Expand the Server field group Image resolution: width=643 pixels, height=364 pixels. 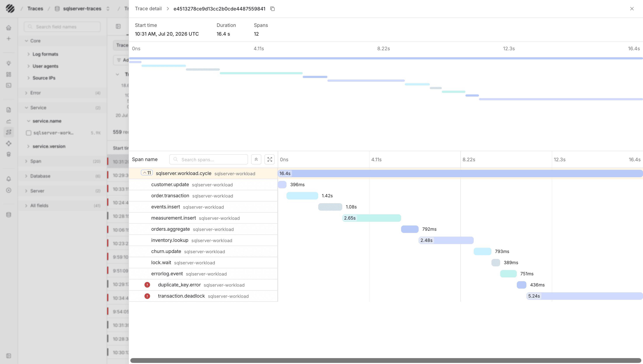tap(62, 191)
